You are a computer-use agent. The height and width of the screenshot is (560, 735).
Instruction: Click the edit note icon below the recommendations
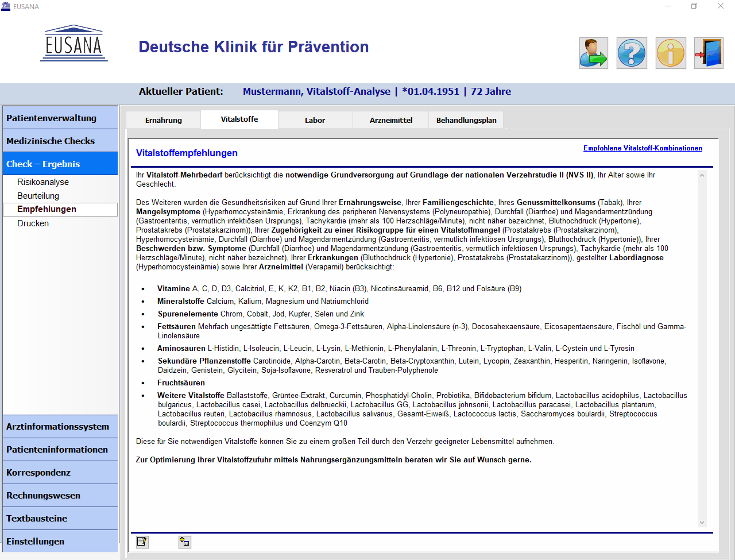(142, 542)
